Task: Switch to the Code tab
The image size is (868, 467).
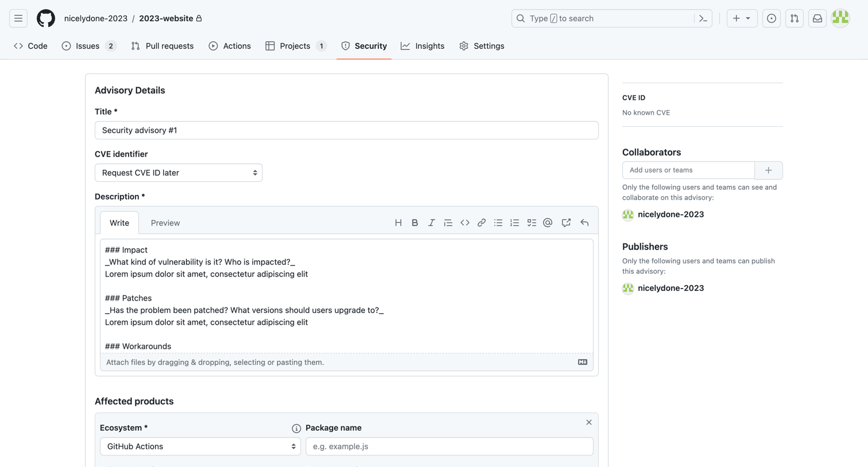Action: point(31,46)
